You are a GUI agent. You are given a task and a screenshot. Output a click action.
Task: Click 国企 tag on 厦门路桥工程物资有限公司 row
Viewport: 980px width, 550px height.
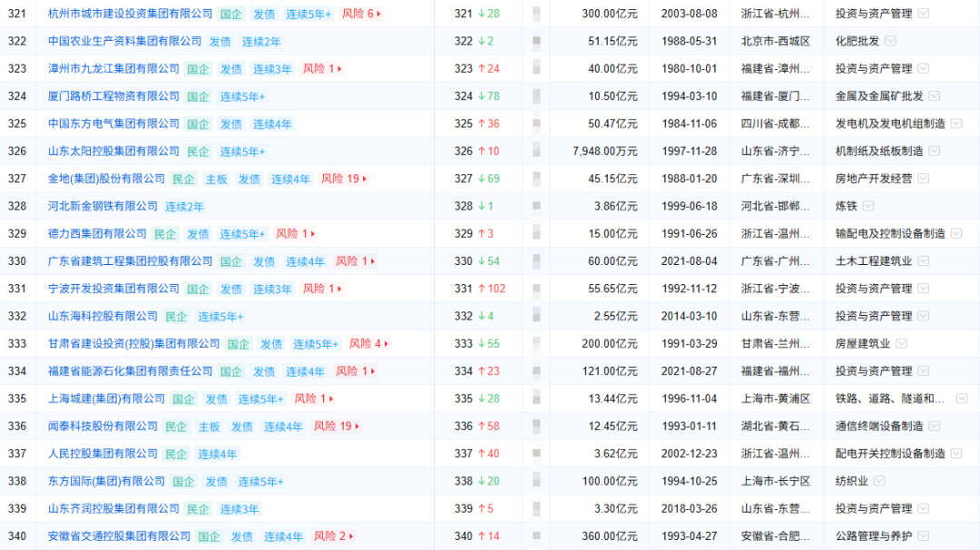point(198,97)
